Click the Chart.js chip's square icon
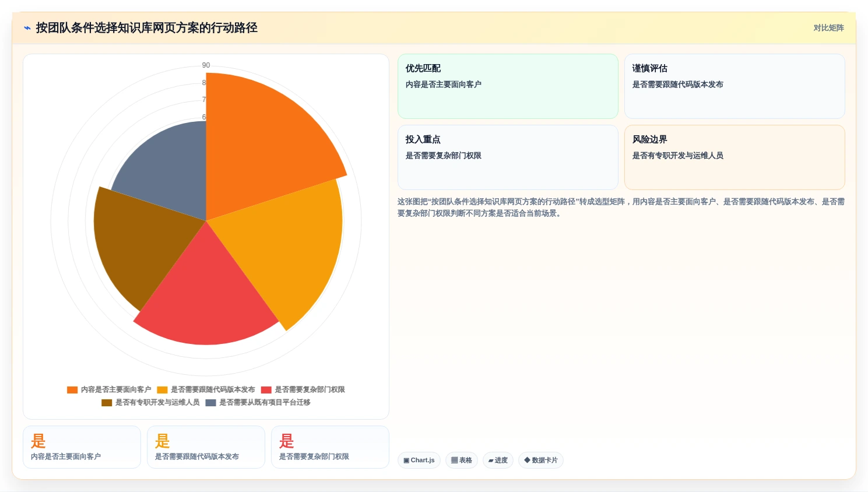Screen dimensions: 868x492 [x=406, y=461]
